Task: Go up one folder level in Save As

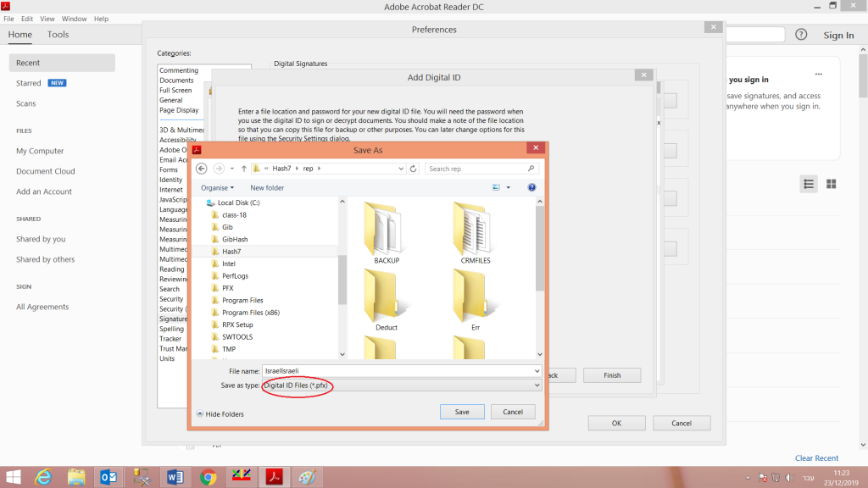Action: (243, 169)
